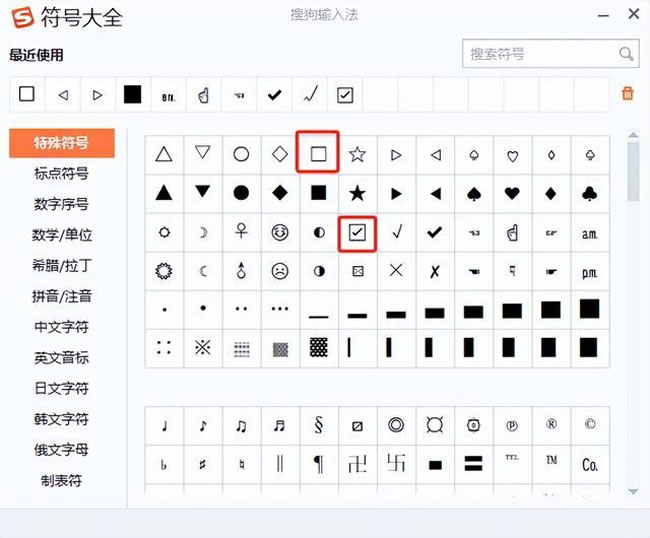The height and width of the screenshot is (538, 650).
Task: Insert the reference mark ※ symbol
Action: pos(203,348)
